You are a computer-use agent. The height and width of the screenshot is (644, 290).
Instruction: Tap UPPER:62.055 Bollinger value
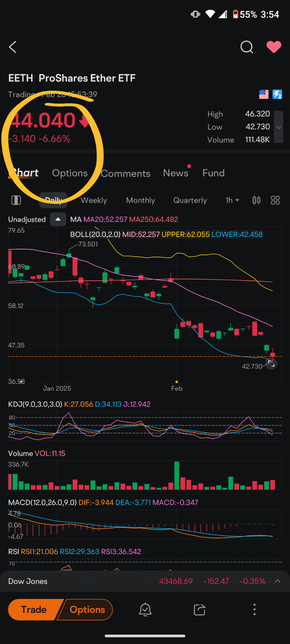[185, 234]
